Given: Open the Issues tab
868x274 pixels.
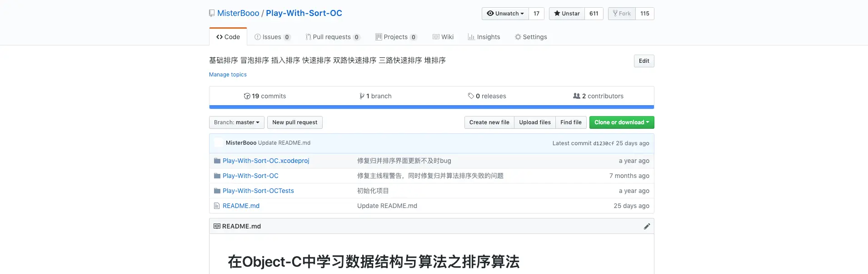Looking at the screenshot, I should point(272,37).
